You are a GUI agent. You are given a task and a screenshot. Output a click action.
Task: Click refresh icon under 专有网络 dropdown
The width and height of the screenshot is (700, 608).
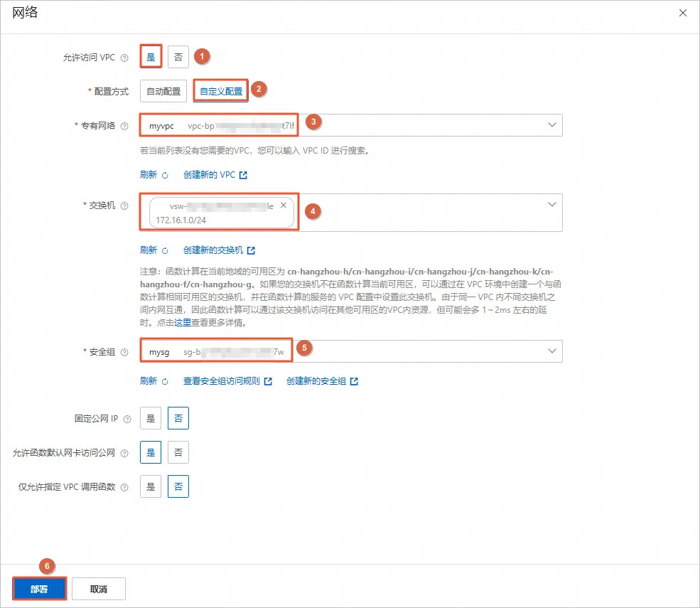pos(165,175)
